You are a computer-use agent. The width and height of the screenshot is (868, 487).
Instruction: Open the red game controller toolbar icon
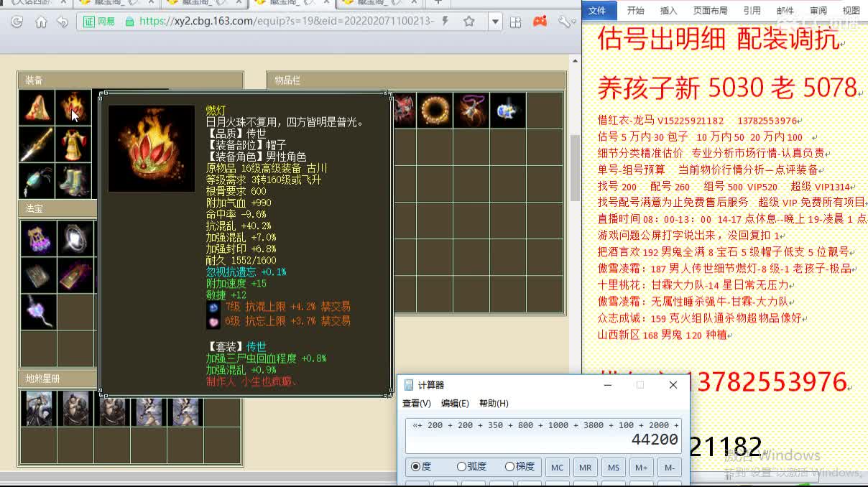pyautogui.click(x=540, y=22)
